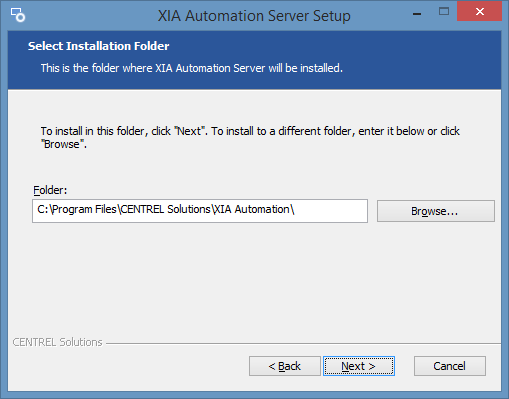Focus the Folder path input field

coord(200,211)
